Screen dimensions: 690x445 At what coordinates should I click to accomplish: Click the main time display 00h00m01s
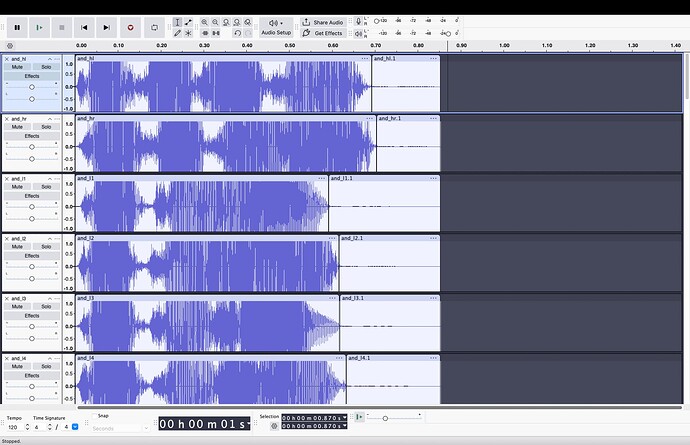pyautogui.click(x=205, y=424)
